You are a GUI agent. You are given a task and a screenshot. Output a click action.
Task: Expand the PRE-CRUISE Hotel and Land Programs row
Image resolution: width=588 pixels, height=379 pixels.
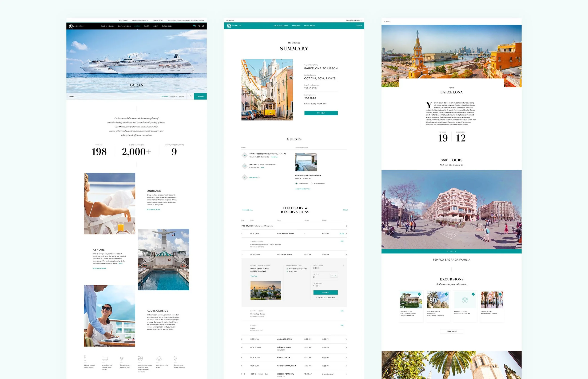coord(346,226)
